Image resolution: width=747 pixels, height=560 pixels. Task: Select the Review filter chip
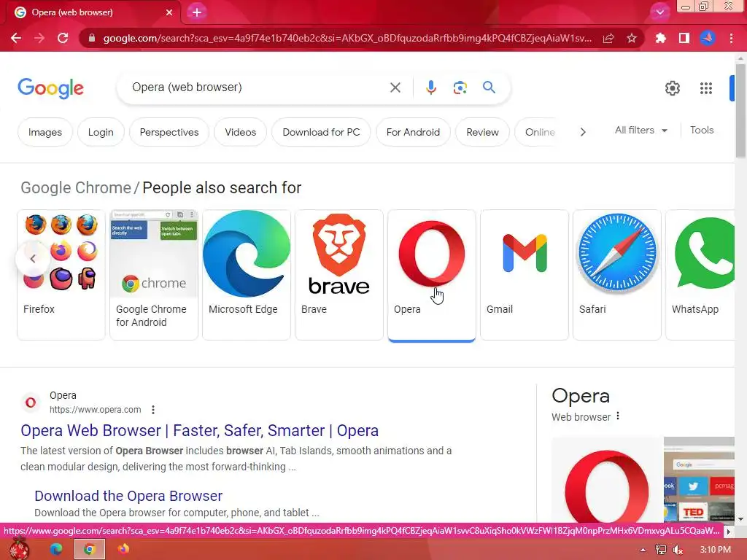coord(483,133)
